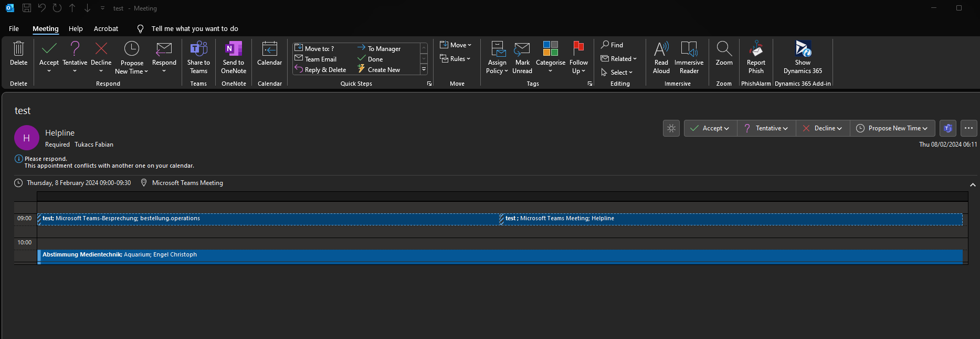980x339 pixels.
Task: Click Move to: ? quick step
Action: (314, 48)
